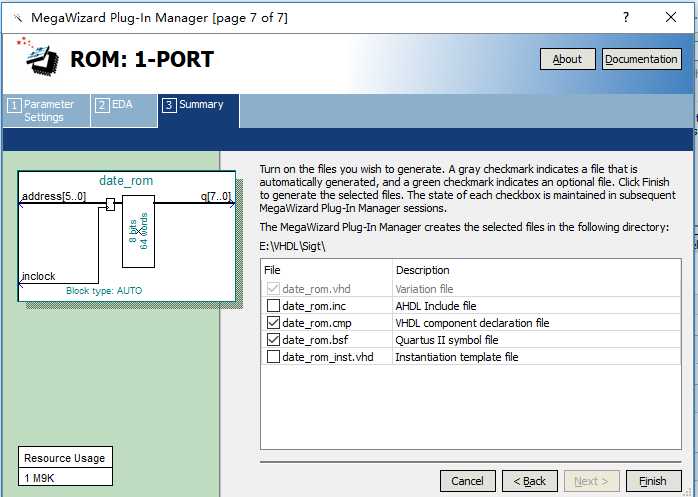The height and width of the screenshot is (497, 698).
Task: Click the E:\VHDL\Sigt\ directory path
Action: point(292,246)
